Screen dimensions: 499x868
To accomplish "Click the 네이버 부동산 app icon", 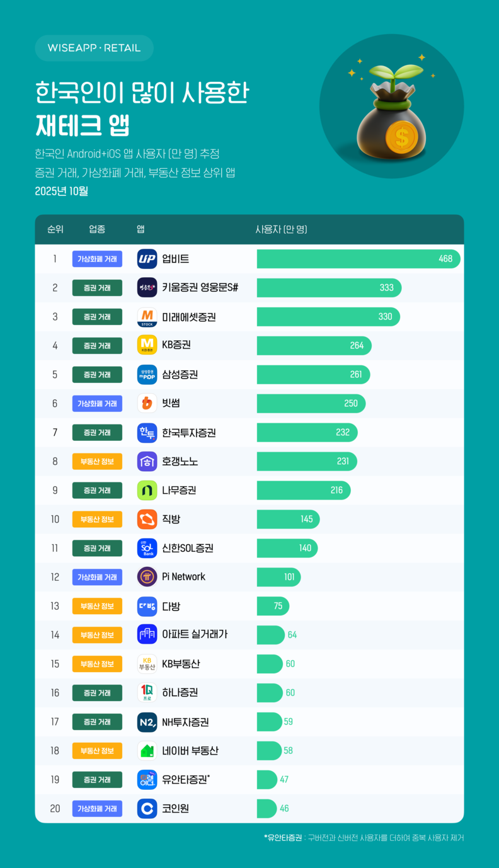I will tap(147, 751).
